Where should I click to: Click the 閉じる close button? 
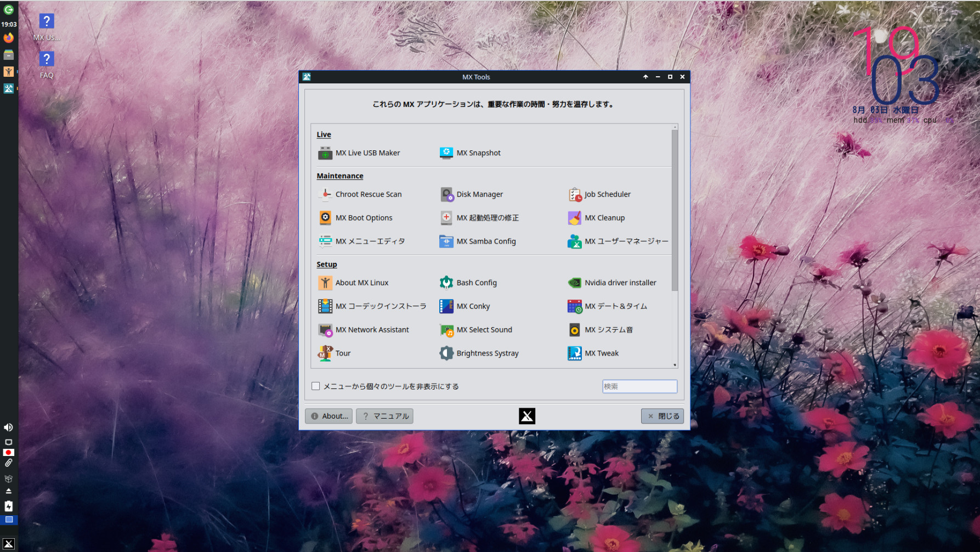[x=662, y=416]
